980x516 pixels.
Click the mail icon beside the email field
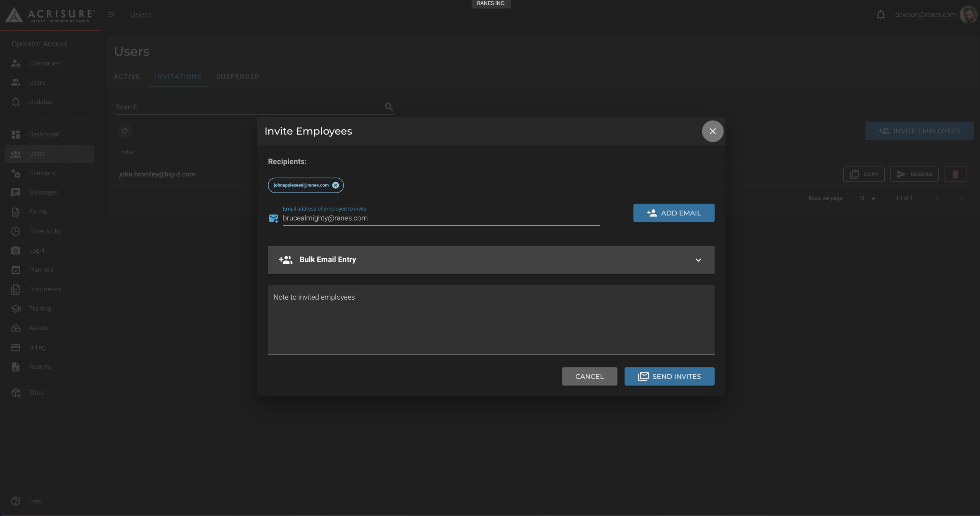tap(273, 219)
